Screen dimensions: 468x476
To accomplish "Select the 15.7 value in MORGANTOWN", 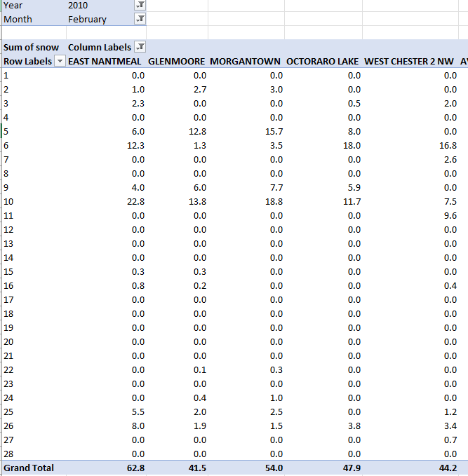I will [272, 131].
